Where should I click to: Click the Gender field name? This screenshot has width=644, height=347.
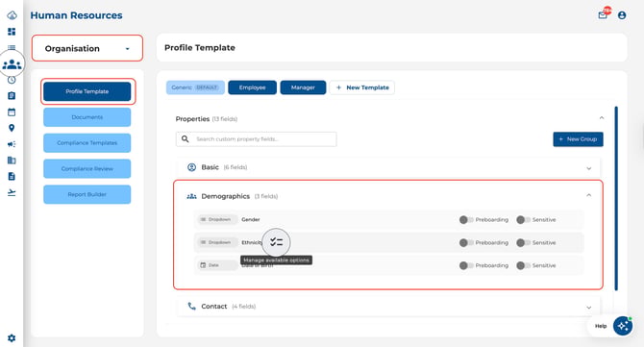click(x=251, y=220)
